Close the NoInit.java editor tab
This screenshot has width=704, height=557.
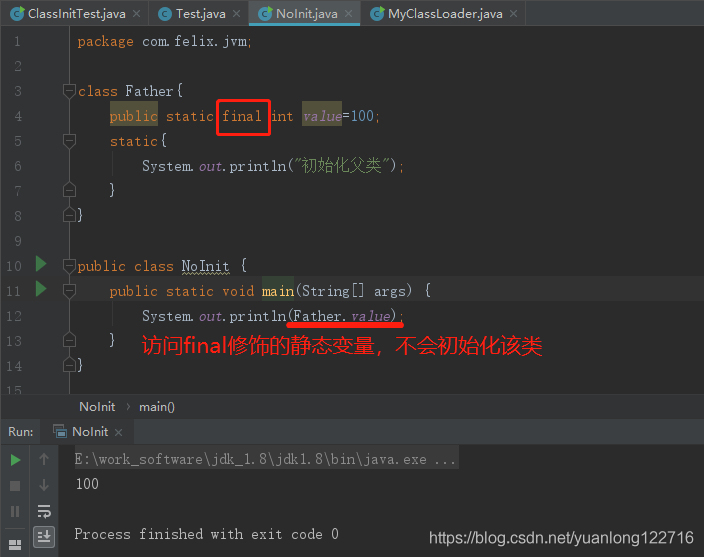click(348, 14)
